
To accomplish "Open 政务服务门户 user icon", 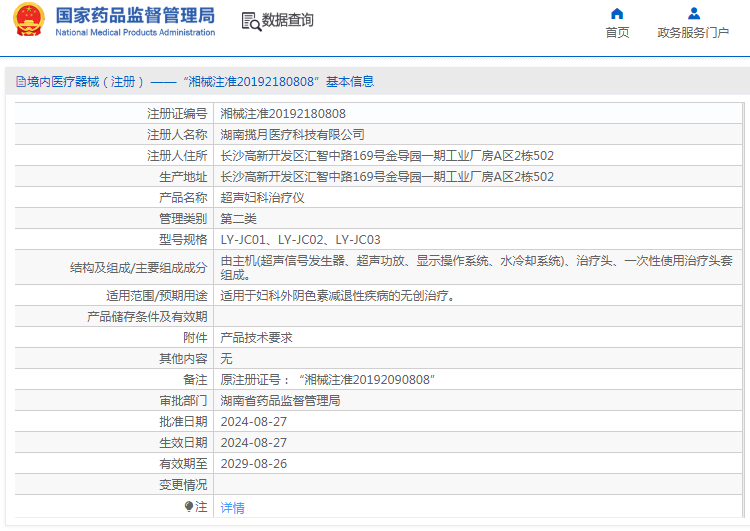I will (x=694, y=13).
